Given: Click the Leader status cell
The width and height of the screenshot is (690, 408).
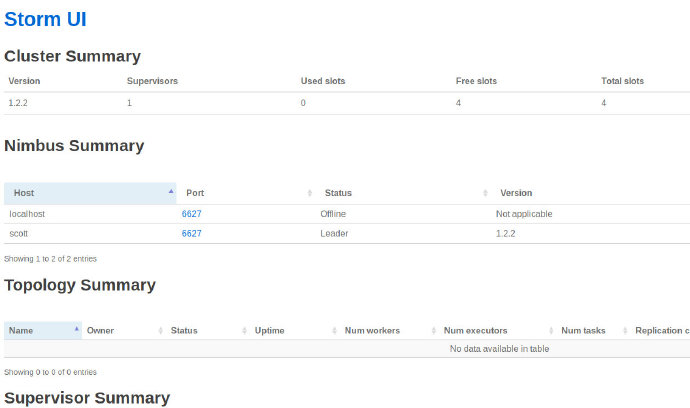Looking at the screenshot, I should [334, 233].
